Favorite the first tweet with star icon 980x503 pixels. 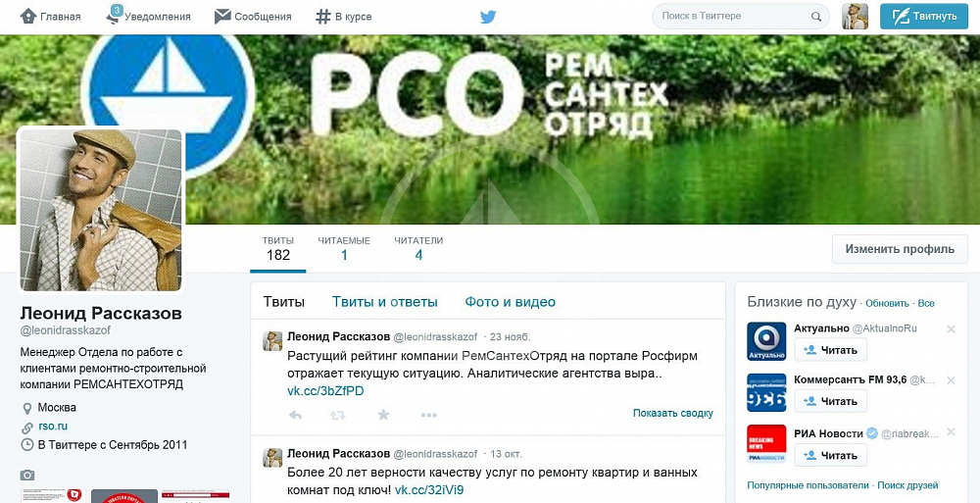384,415
